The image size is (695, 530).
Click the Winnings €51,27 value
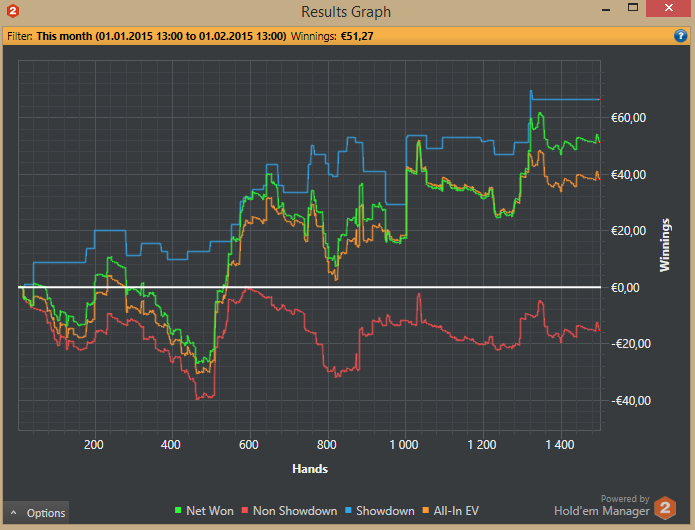point(357,36)
